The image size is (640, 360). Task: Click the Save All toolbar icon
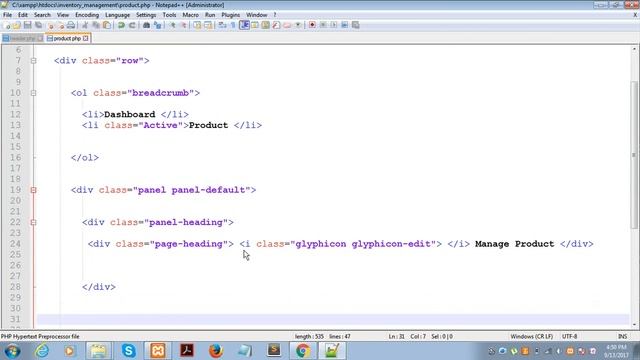pyautogui.click(x=38, y=25)
